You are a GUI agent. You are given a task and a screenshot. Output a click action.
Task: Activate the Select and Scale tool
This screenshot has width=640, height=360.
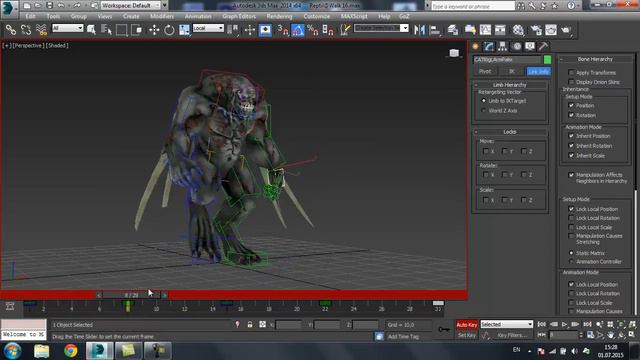pyautogui.click(x=184, y=30)
